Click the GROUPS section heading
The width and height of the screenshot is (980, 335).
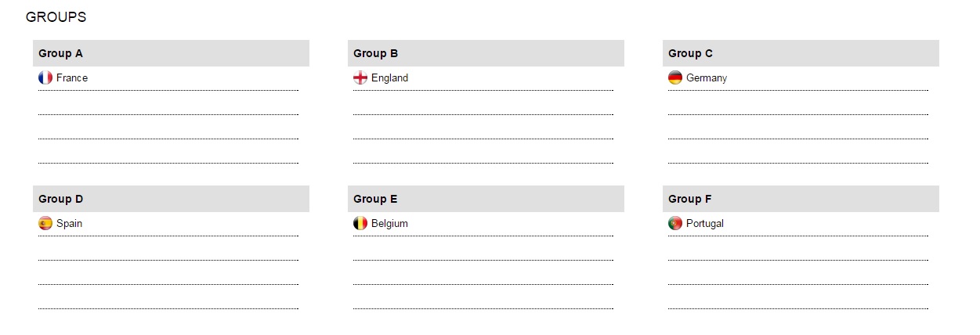[x=56, y=17]
